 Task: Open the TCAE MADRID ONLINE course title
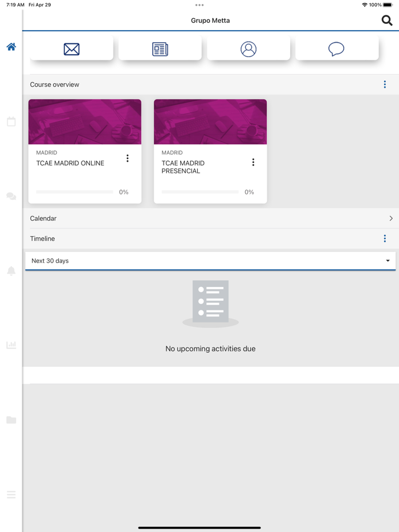[70, 163]
